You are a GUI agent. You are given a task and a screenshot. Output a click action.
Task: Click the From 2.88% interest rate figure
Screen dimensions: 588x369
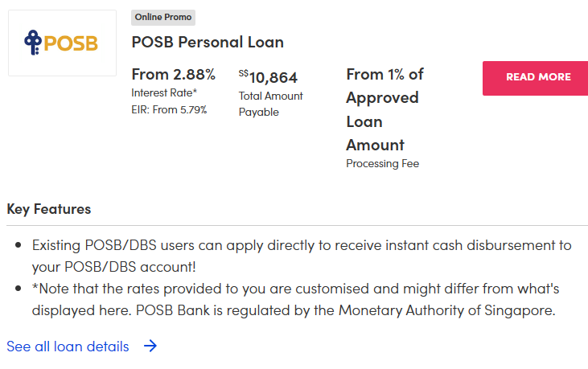[x=173, y=75]
